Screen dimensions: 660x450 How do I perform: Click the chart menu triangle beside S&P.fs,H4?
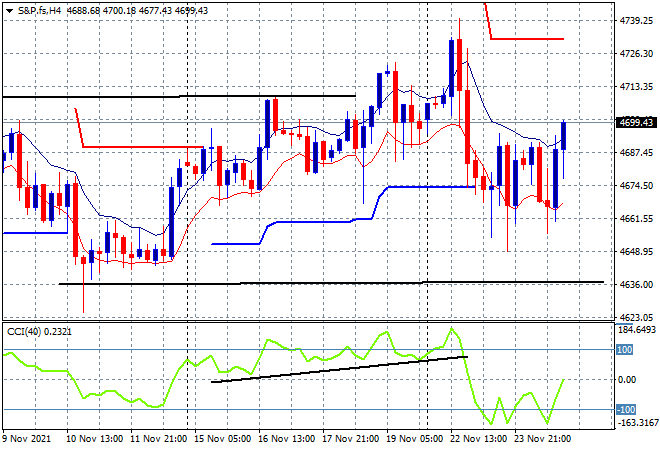(9, 11)
